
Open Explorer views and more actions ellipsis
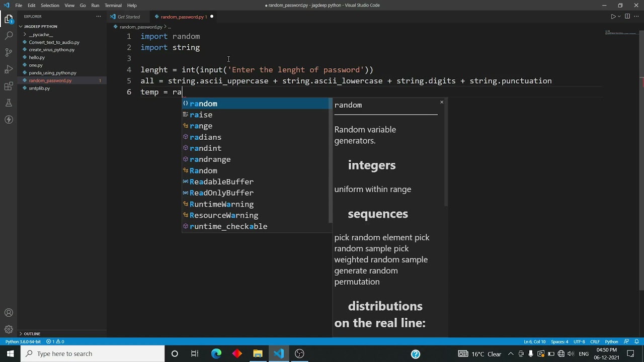click(99, 17)
